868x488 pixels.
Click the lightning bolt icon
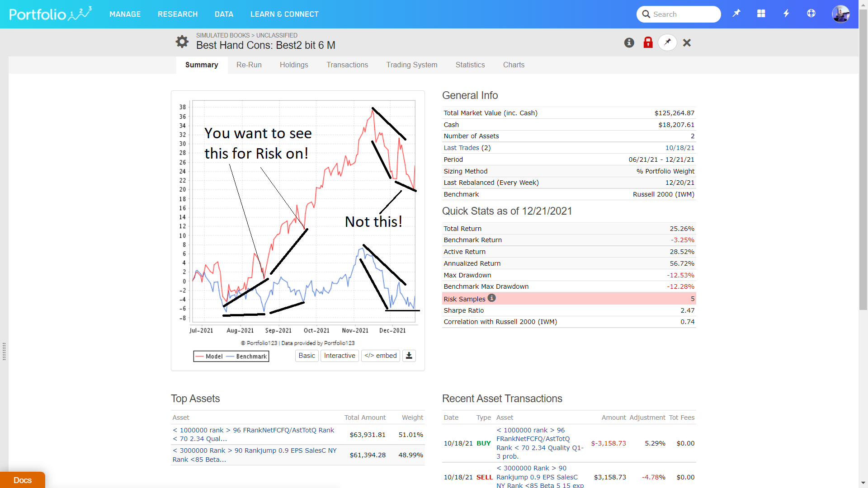pos(786,14)
